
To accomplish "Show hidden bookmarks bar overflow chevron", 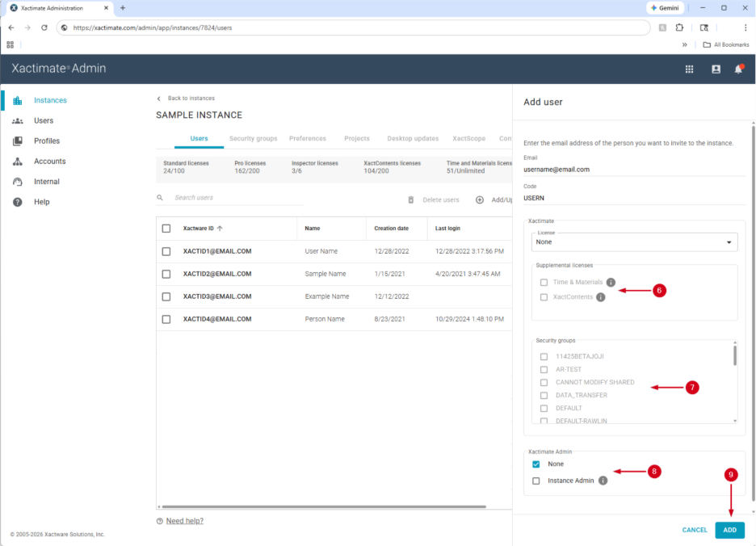I will click(685, 44).
